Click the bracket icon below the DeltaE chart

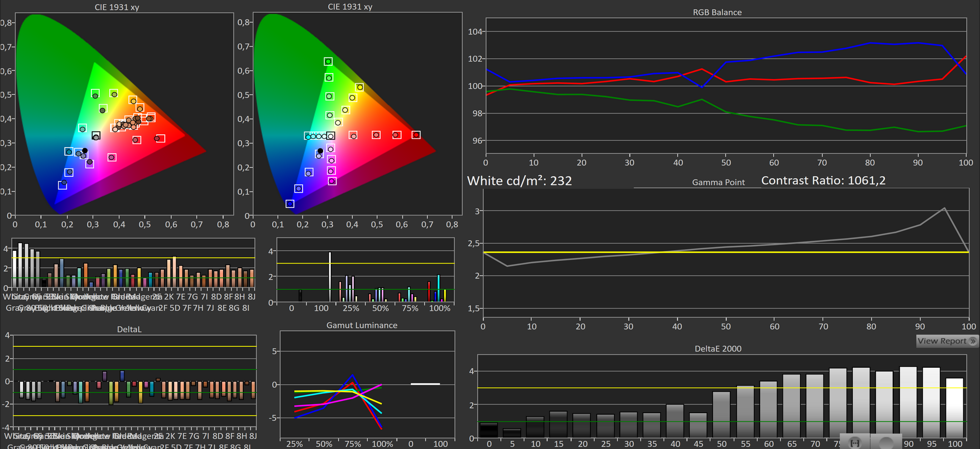click(x=855, y=443)
